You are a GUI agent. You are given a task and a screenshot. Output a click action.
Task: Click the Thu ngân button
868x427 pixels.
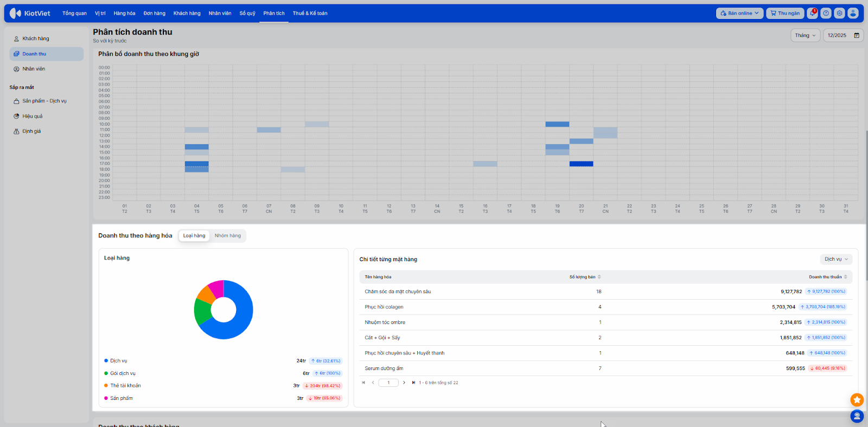[x=785, y=13]
